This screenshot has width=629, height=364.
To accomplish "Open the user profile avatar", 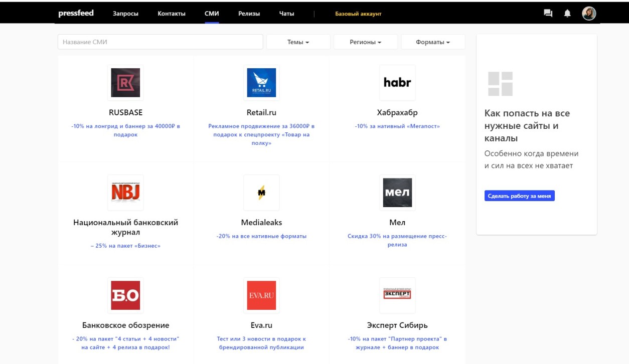I will click(x=588, y=14).
